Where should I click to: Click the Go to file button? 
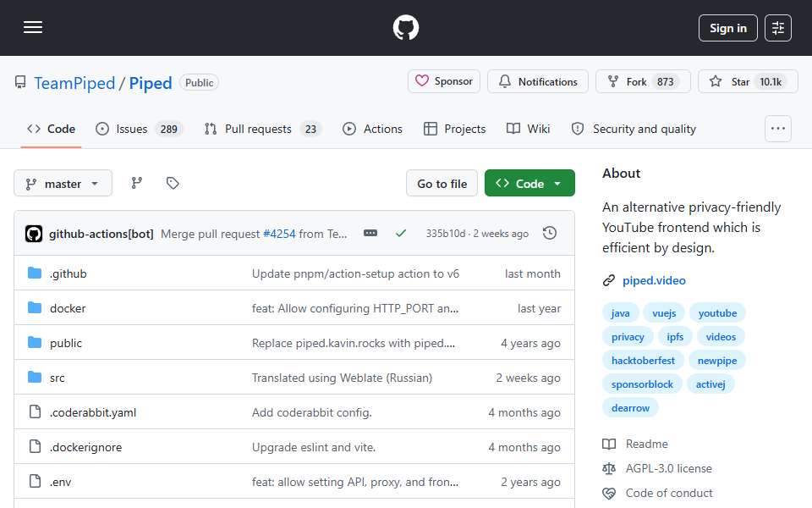pyautogui.click(x=442, y=184)
